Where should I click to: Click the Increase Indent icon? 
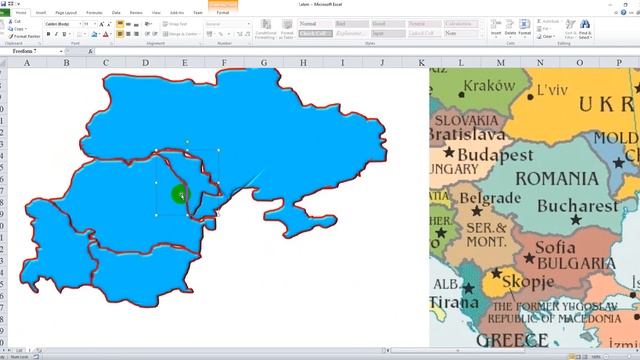tap(155, 34)
